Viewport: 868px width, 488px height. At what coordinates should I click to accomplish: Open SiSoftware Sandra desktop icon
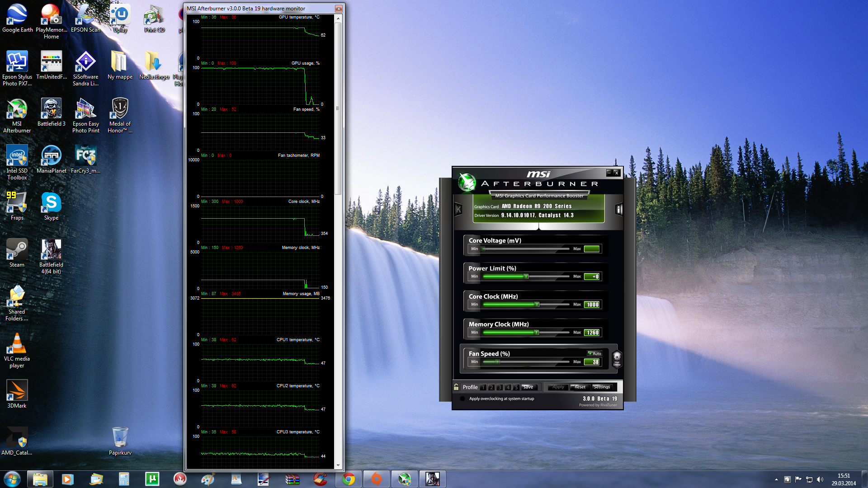[x=85, y=69]
